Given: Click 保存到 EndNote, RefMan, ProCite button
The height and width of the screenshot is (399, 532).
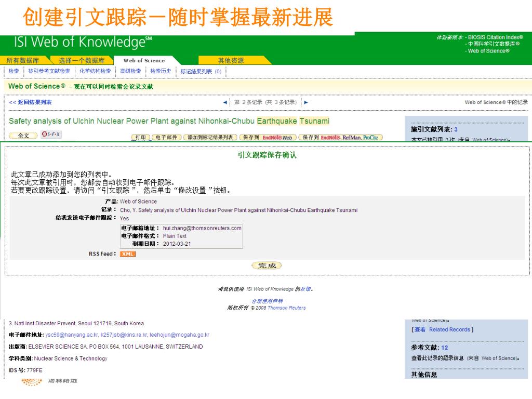Looking at the screenshot, I should (341, 137).
